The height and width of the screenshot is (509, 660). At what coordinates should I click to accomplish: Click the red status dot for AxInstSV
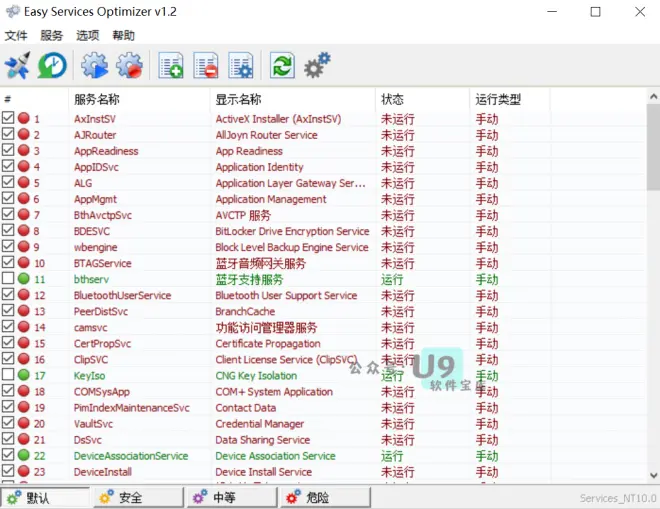[24, 118]
